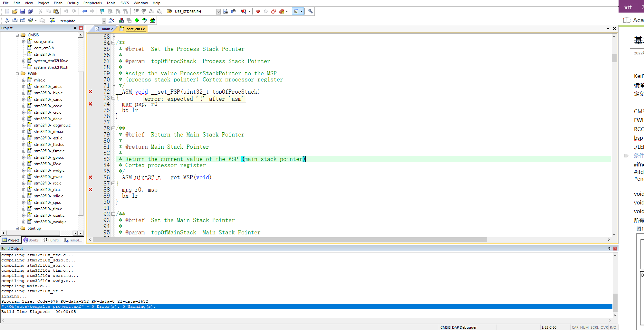The width and height of the screenshot is (644, 330).
Task: Click the editor vertical scrollbar thumb
Action: coord(614,58)
